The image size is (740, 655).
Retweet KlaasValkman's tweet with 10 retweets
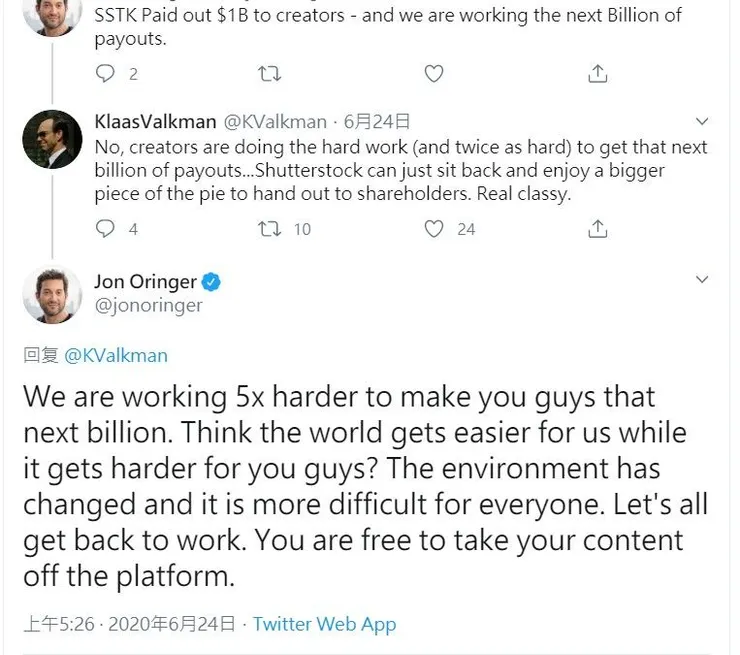[270, 229]
